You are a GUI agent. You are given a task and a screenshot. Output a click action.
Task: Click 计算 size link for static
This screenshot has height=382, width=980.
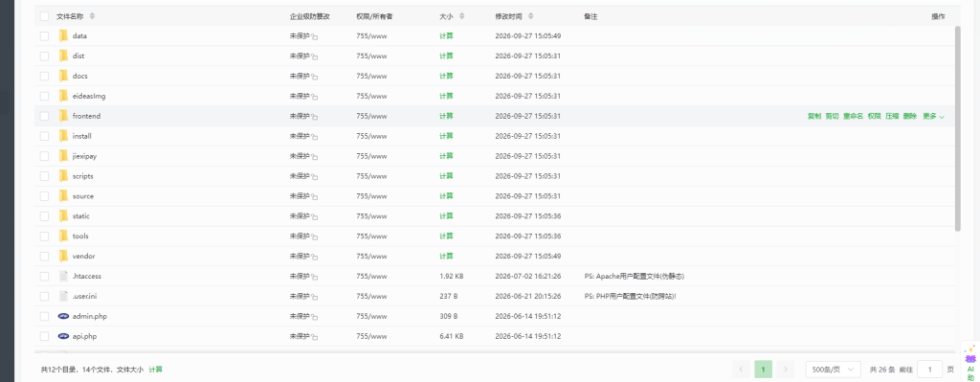[x=446, y=216]
